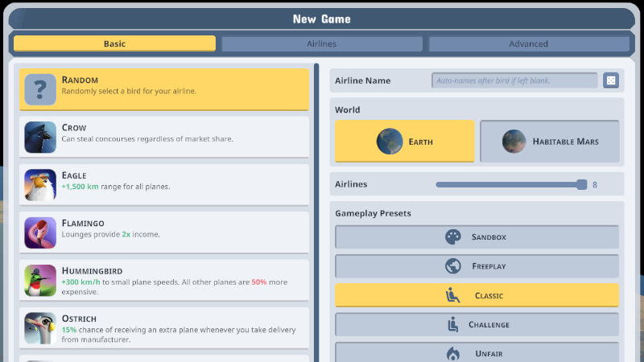Viewport: 644px width, 362px height.
Task: Choose the Hummingbird airline bird
Action: click(x=164, y=280)
